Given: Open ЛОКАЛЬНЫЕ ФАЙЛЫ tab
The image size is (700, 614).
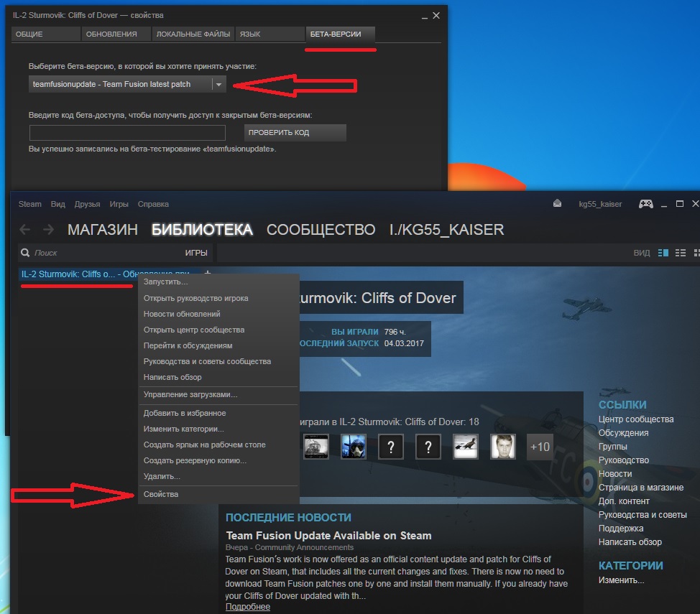Looking at the screenshot, I should [193, 34].
